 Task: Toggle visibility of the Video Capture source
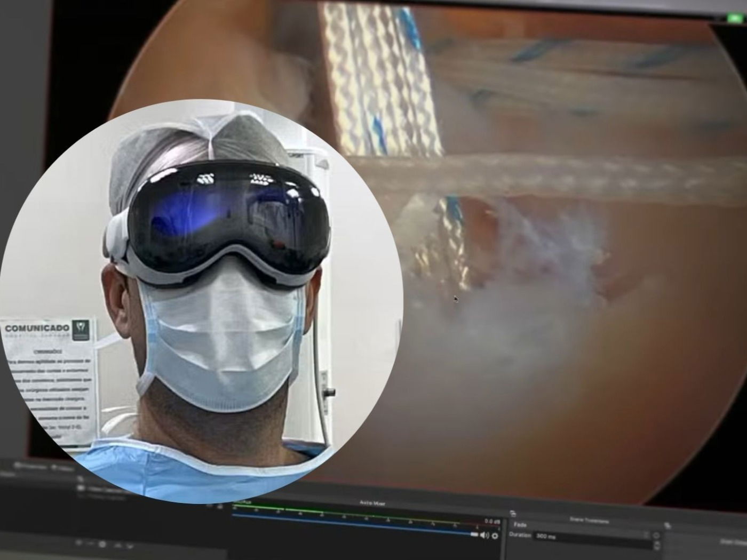point(80,488)
